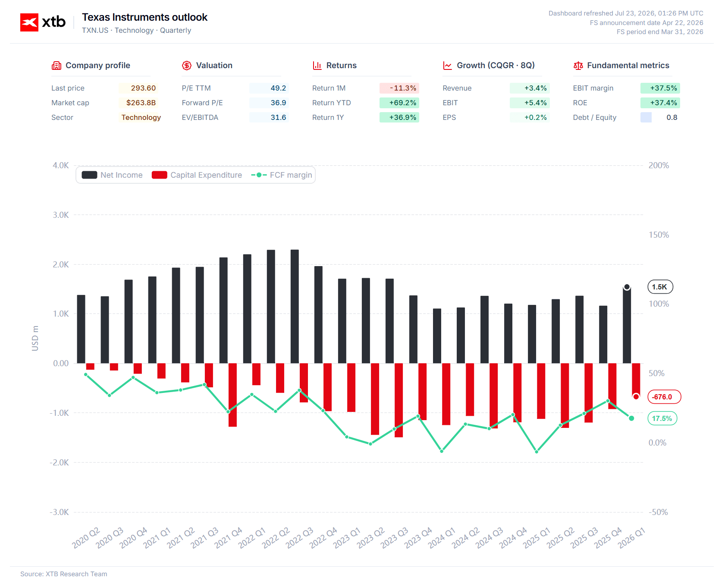Click the FS period end line
Image resolution: width=728 pixels, height=584 pixels.
coord(660,32)
